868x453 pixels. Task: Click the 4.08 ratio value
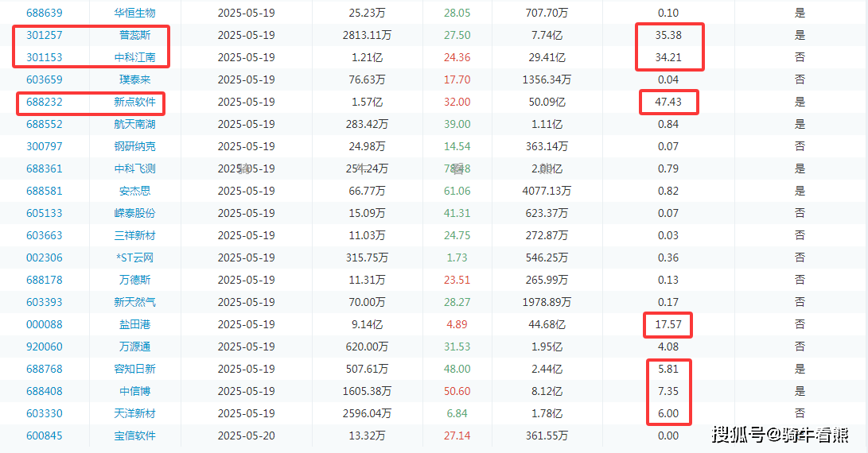click(x=668, y=347)
